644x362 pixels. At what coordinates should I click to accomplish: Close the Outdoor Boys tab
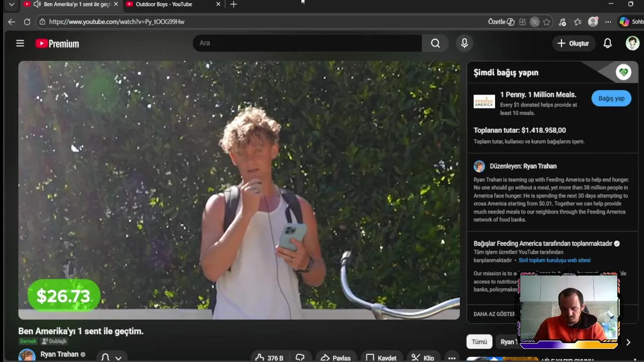pos(218,4)
